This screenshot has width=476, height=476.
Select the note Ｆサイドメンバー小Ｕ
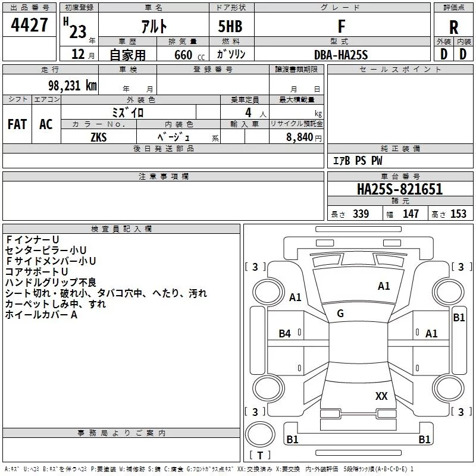51,261
